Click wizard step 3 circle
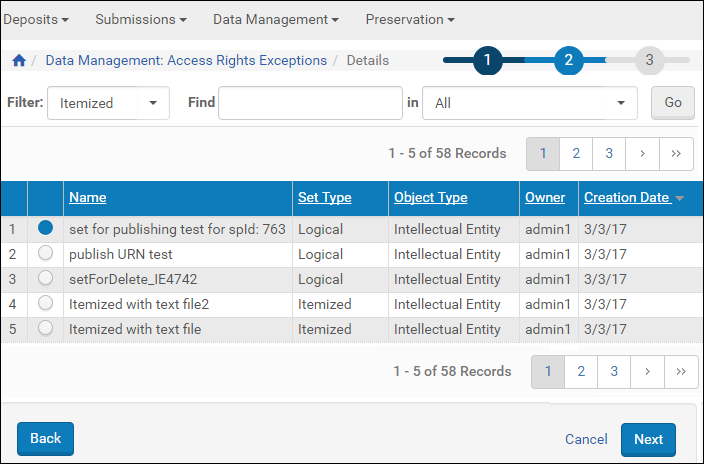The image size is (704, 464). coord(649,60)
